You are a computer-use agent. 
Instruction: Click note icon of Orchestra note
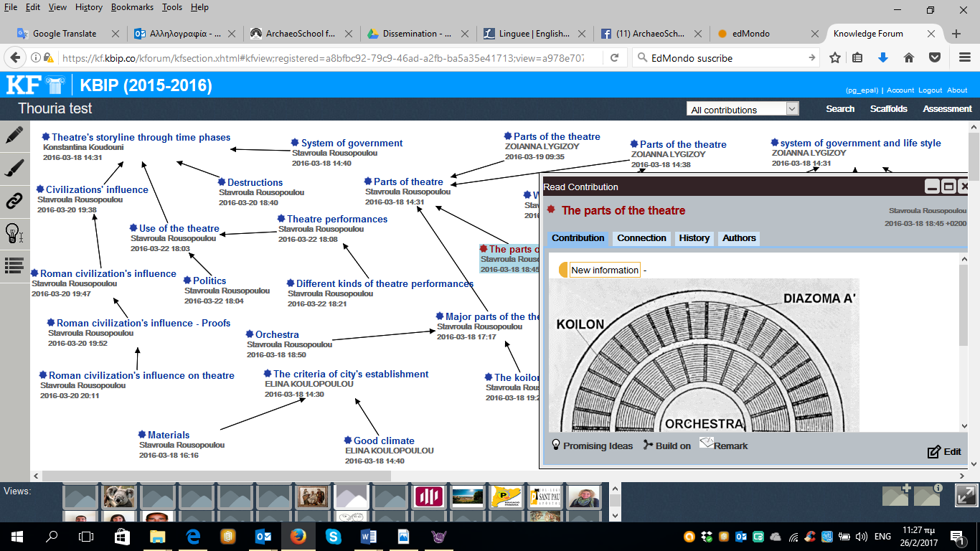click(250, 334)
